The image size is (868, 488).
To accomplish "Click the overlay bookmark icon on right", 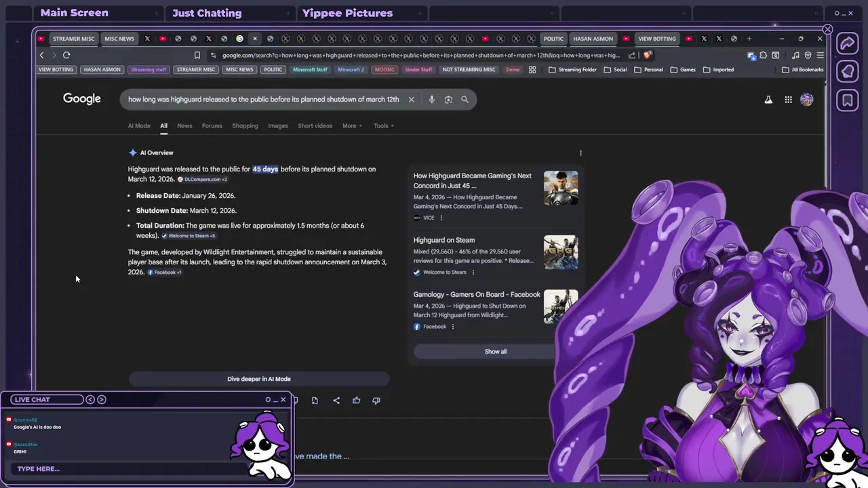I will coord(848,100).
